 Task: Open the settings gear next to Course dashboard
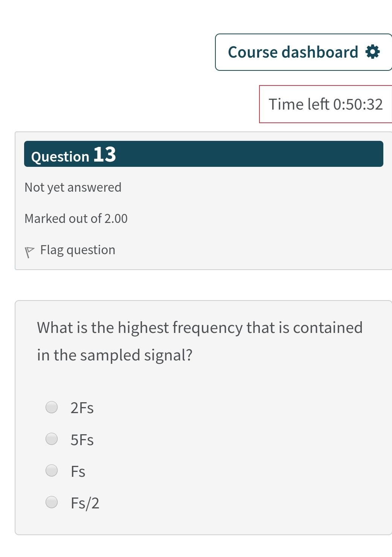point(373,52)
